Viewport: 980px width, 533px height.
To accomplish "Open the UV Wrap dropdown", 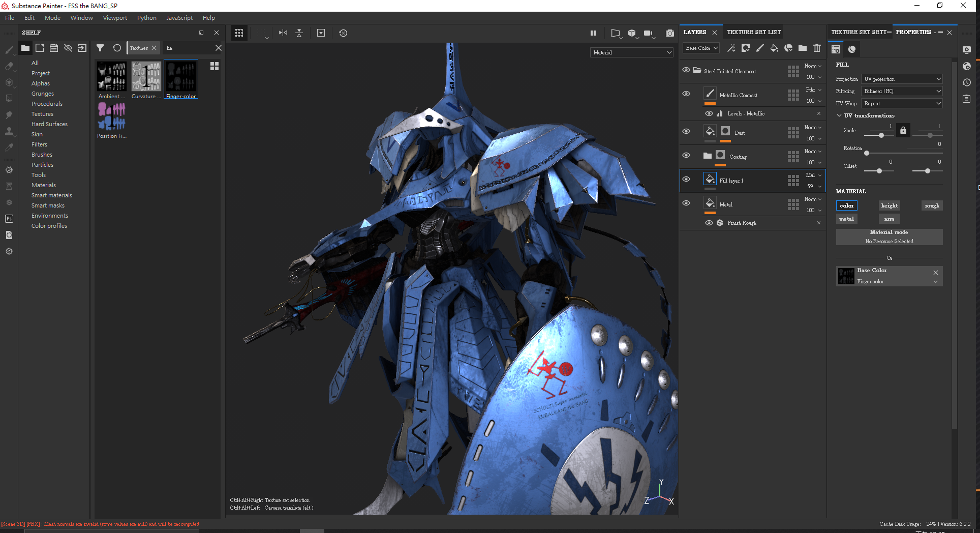I will coord(902,103).
